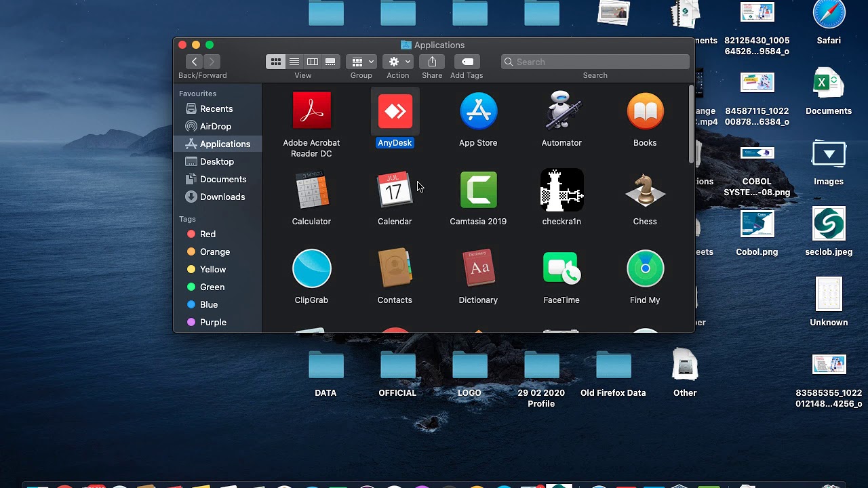Select the DATA folder on desktop
The width and height of the screenshot is (868, 488).
(326, 365)
